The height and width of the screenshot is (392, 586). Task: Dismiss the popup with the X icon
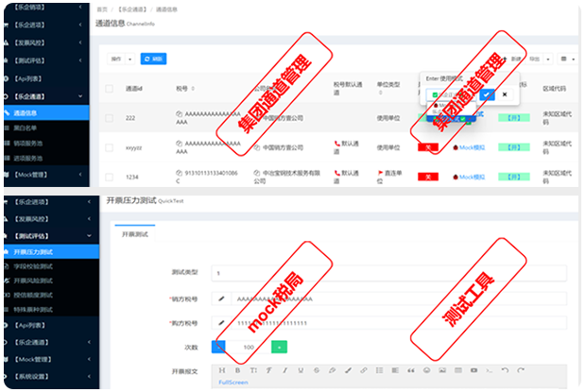505,94
